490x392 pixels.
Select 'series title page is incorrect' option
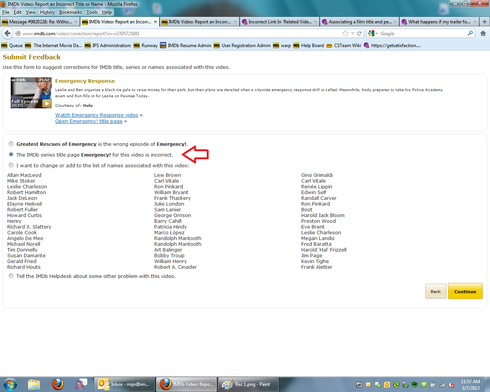[x=11, y=154]
